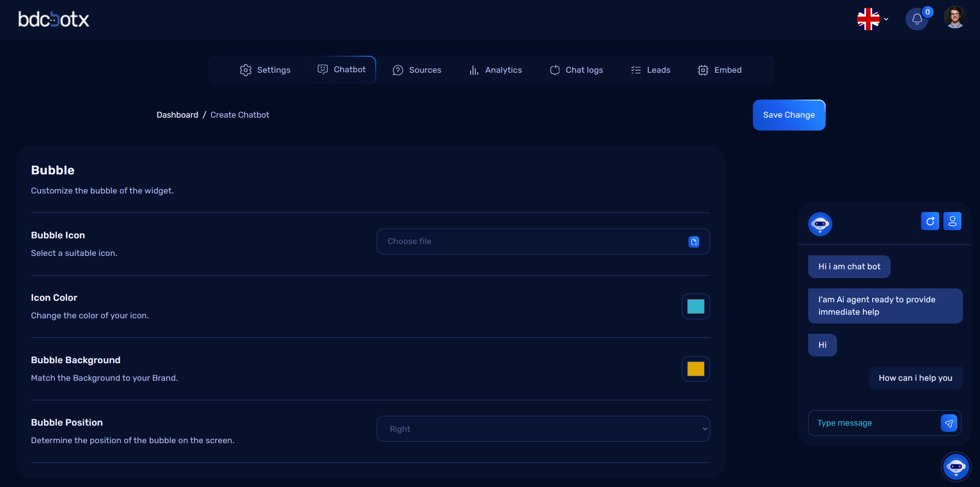Screen dimensions: 980x487
Task: Open the floating chatbot bubble launcher
Action: 956,467
